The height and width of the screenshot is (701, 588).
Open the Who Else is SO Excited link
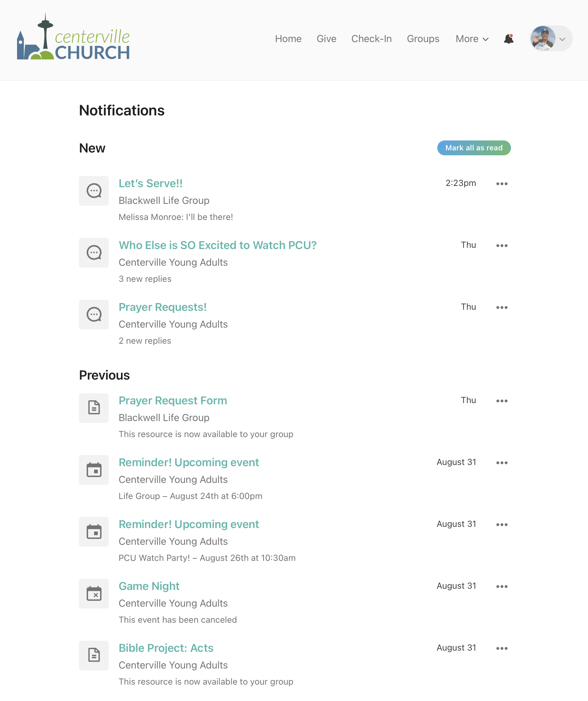point(217,245)
